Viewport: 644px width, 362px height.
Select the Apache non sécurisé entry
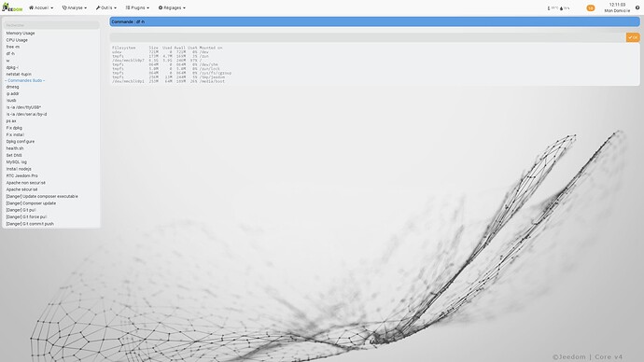pyautogui.click(x=26, y=183)
